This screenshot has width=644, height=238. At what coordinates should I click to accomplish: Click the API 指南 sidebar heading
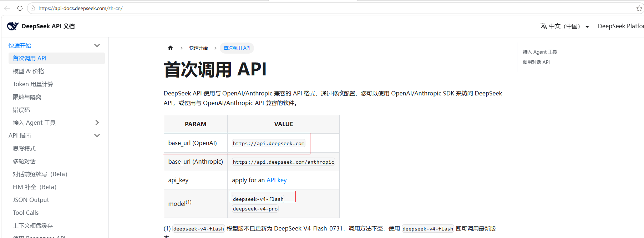20,135
